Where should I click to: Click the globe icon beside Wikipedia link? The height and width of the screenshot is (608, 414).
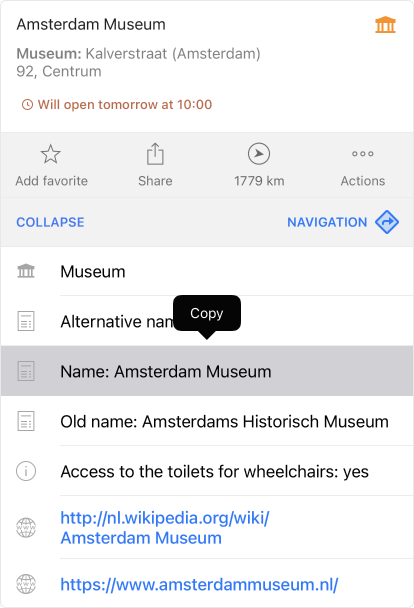[x=26, y=528]
